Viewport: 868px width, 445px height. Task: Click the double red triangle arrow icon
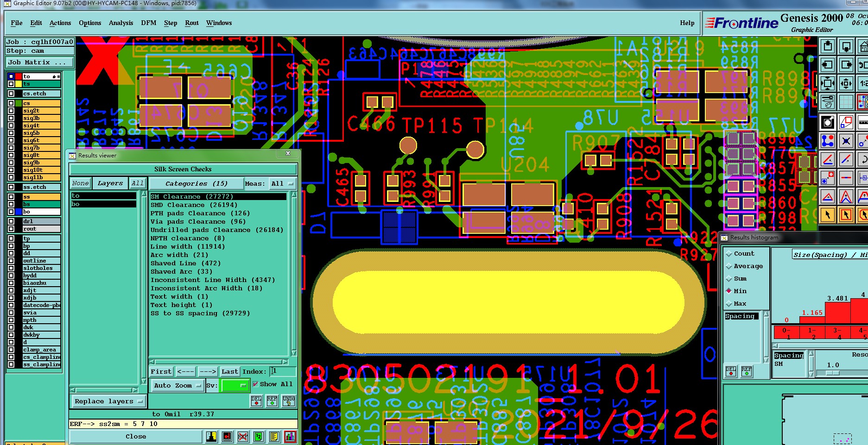[846, 196]
